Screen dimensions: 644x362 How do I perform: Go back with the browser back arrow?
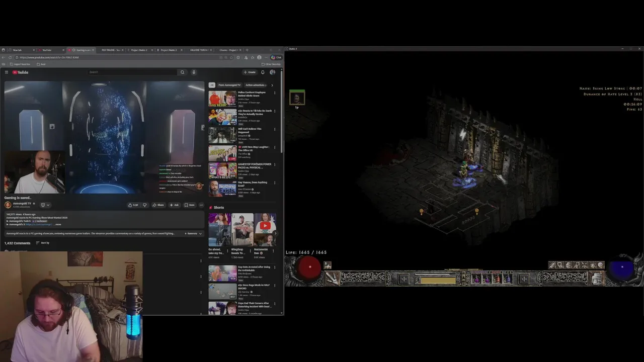coord(4,57)
